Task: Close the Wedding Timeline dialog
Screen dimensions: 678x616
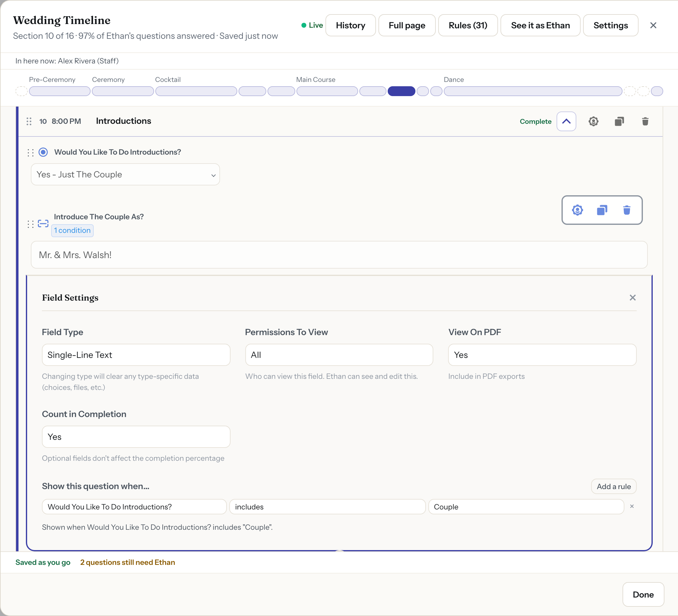Action: (x=653, y=25)
